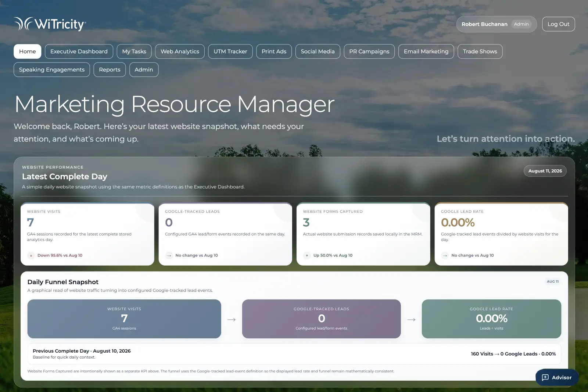This screenshot has height=392, width=588.
Task: Select the Trade Shows tab
Action: pos(480,51)
